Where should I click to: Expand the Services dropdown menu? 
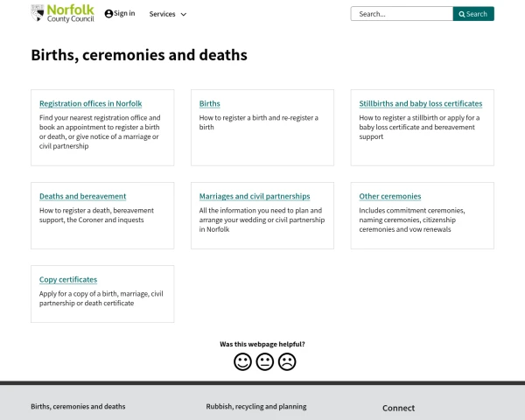[x=167, y=14]
